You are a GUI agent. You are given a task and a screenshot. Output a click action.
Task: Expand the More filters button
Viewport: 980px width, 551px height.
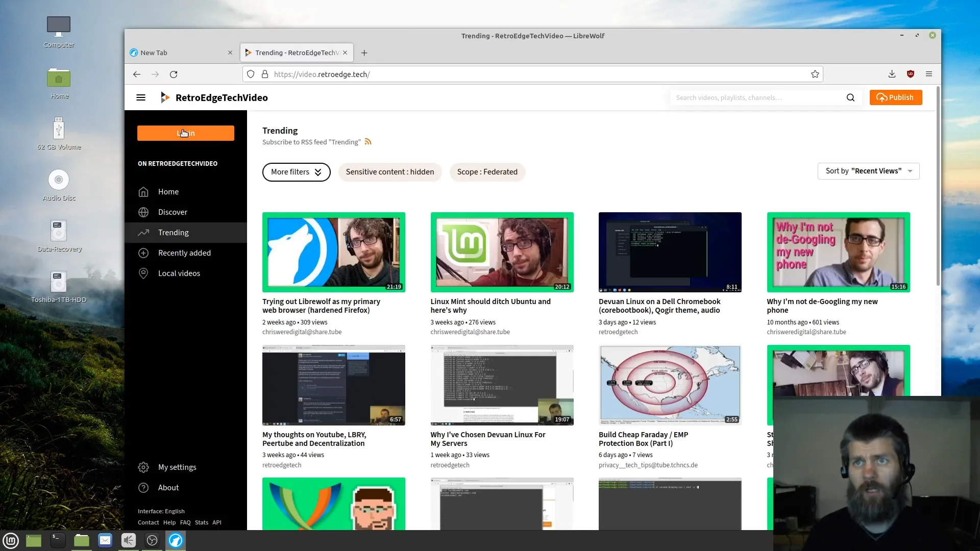click(x=296, y=172)
